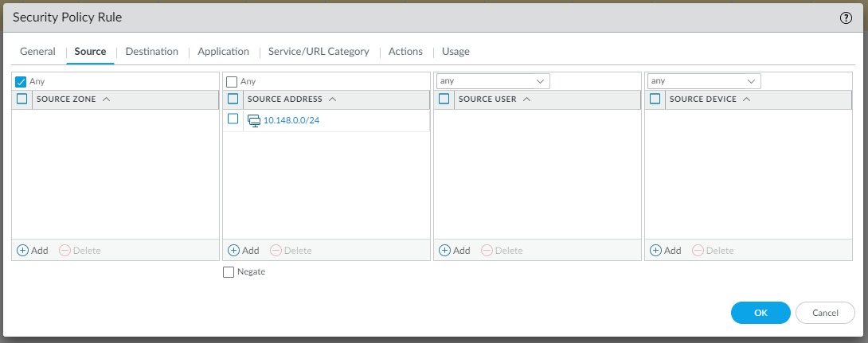
Task: Uncheck the Any checkbox above Source Zone
Action: tap(22, 81)
